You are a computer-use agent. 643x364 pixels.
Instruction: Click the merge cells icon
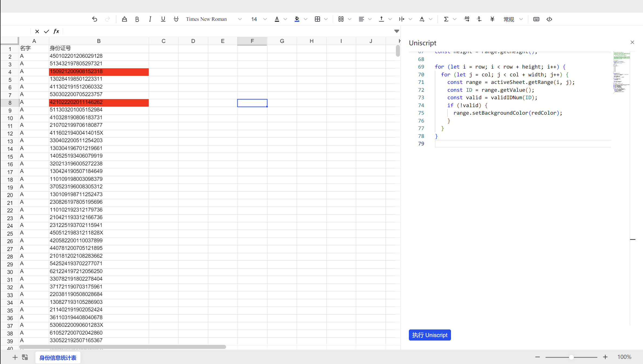[x=341, y=19]
